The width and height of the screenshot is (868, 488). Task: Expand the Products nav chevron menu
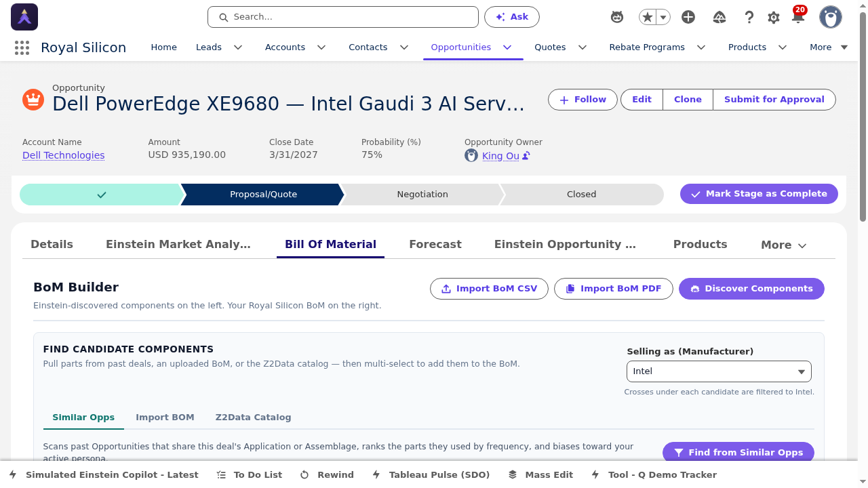pyautogui.click(x=783, y=47)
